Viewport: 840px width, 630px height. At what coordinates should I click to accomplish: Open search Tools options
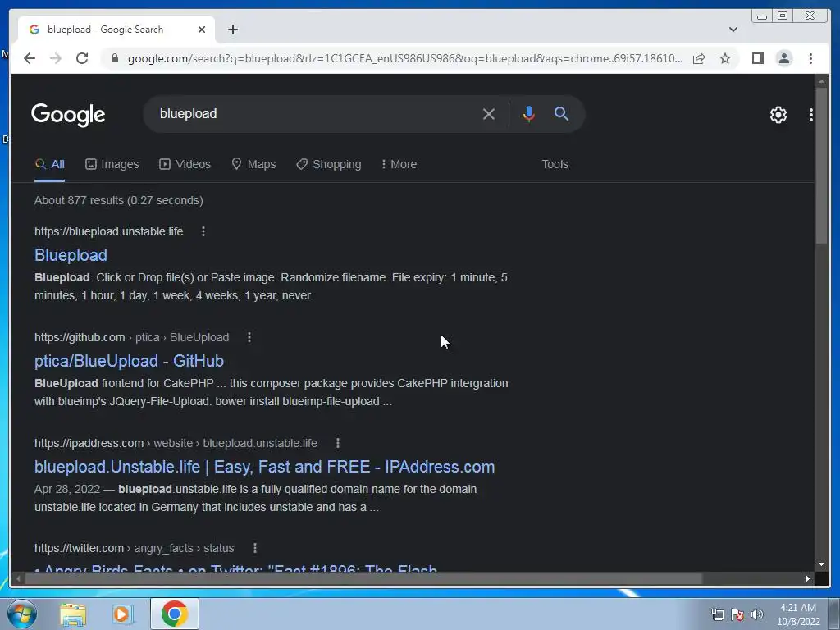(555, 164)
